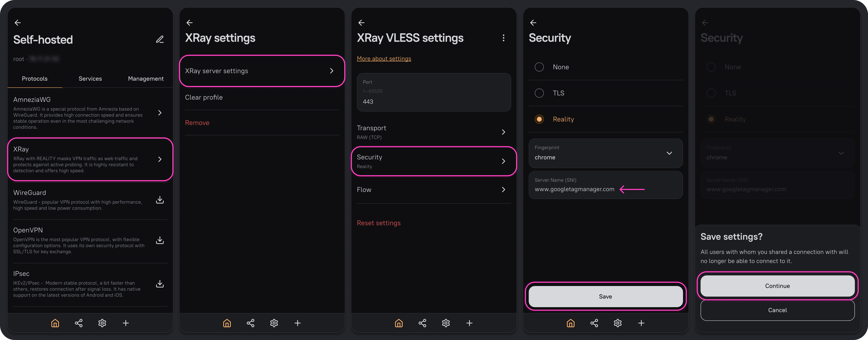Open three-dot menu on XRay VLESS settings
This screenshot has width=868, height=340.
(x=503, y=38)
